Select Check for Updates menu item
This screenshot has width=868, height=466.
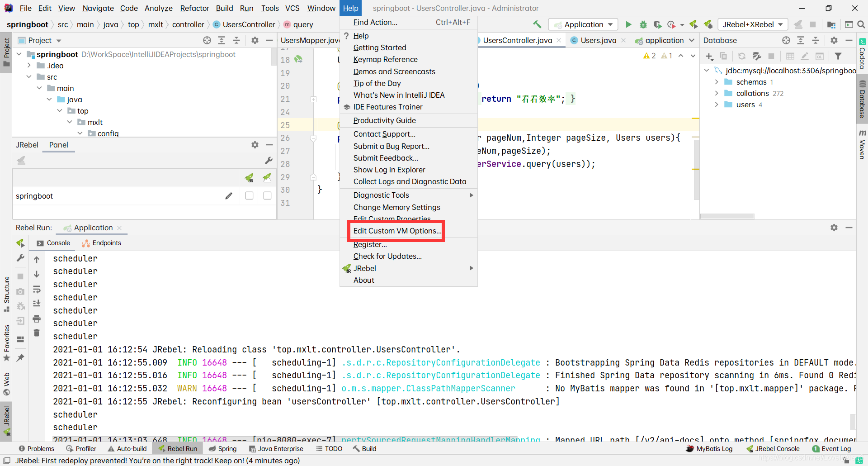(x=409, y=256)
